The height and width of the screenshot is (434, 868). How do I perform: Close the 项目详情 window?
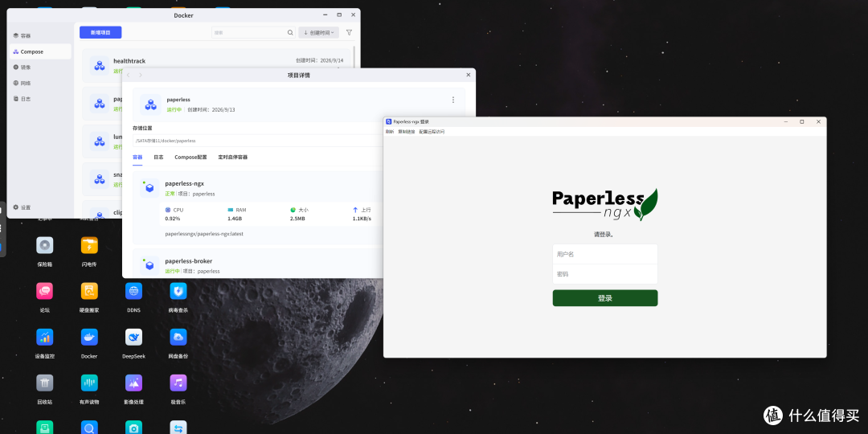click(468, 75)
